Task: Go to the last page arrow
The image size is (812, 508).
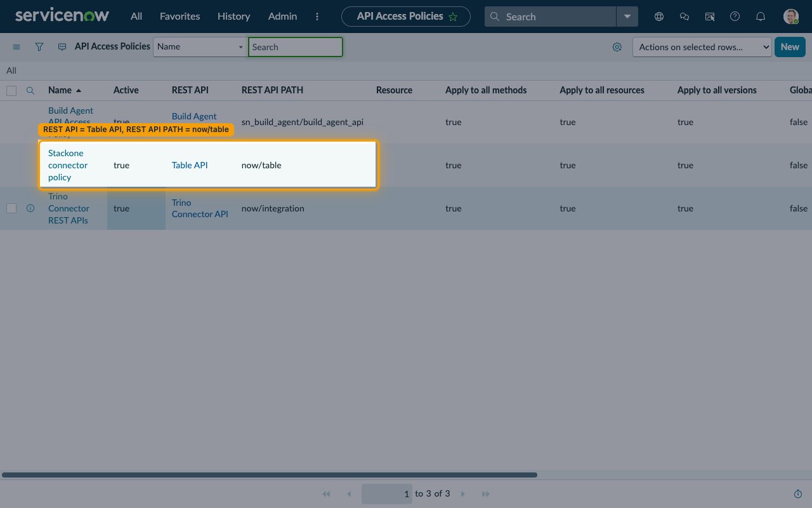Action: coord(486,494)
